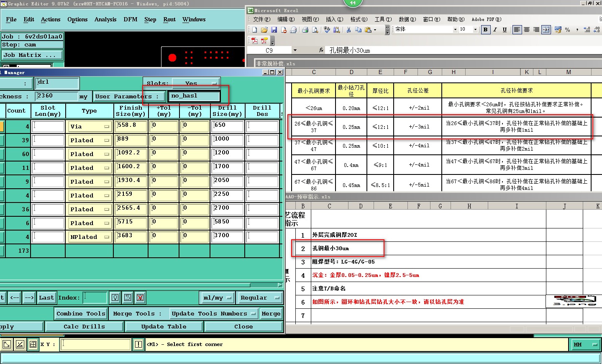Toggle Underline formatting in Excel
This screenshot has width=602, height=364.
505,30
